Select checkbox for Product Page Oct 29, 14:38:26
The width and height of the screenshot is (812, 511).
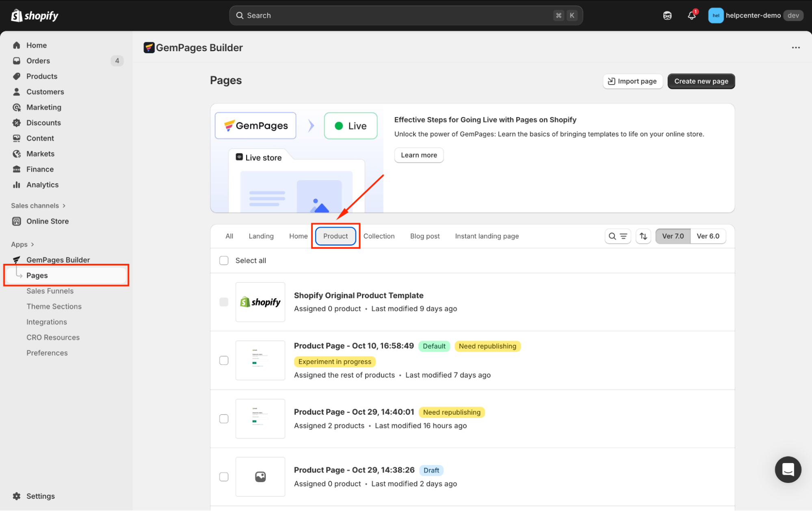(x=224, y=477)
